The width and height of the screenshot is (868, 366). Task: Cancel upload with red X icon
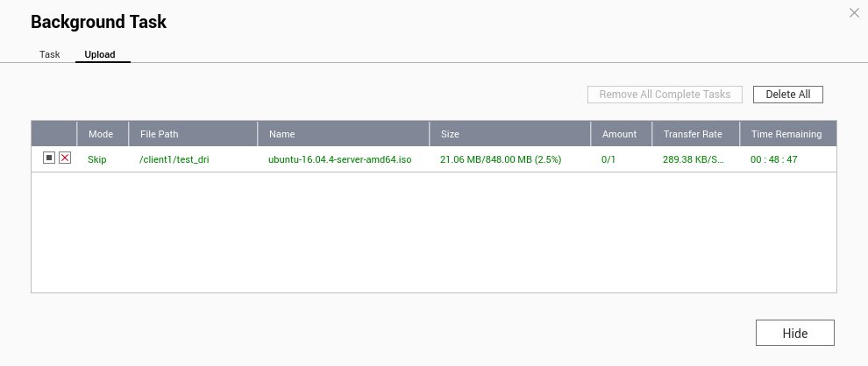(x=65, y=158)
